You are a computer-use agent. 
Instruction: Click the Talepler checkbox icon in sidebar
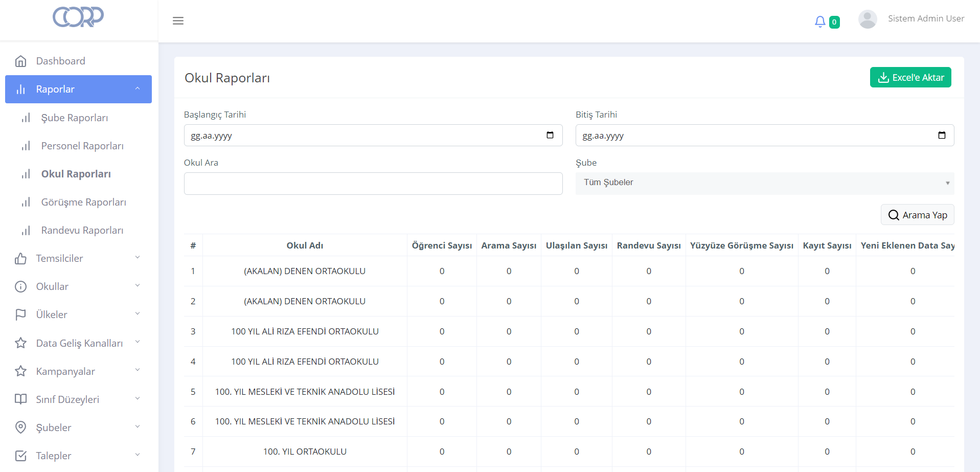point(21,456)
